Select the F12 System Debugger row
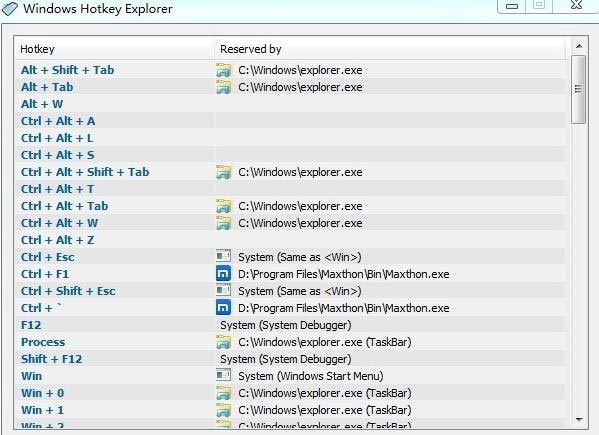Screen dimensions: 599x435 click(x=290, y=325)
